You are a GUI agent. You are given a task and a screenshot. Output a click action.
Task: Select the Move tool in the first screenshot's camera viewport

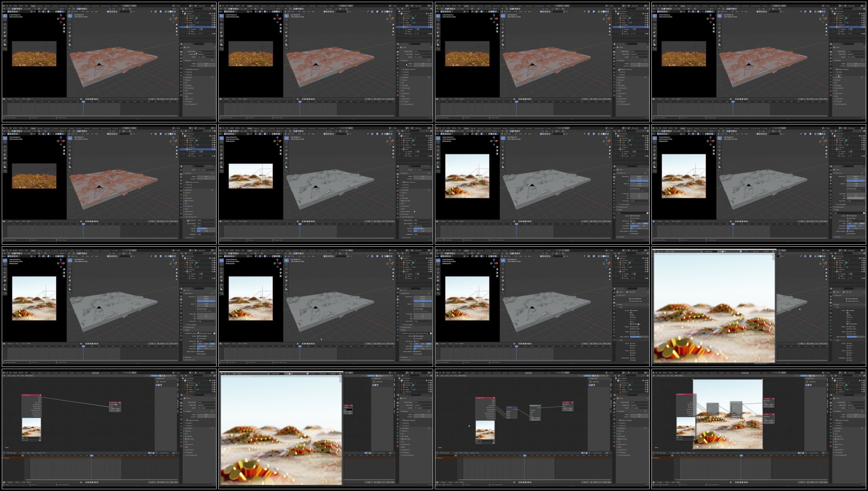tap(5, 24)
